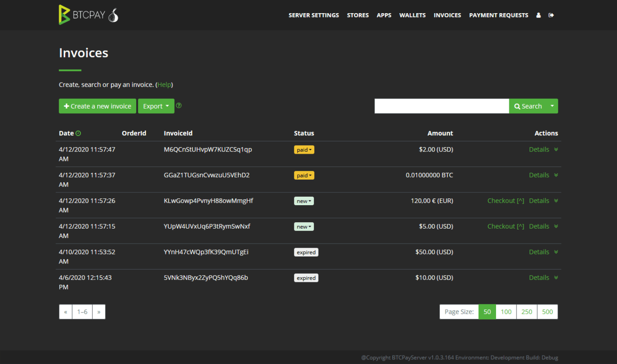This screenshot has width=617, height=364.
Task: Open the user account icon
Action: pyautogui.click(x=538, y=15)
